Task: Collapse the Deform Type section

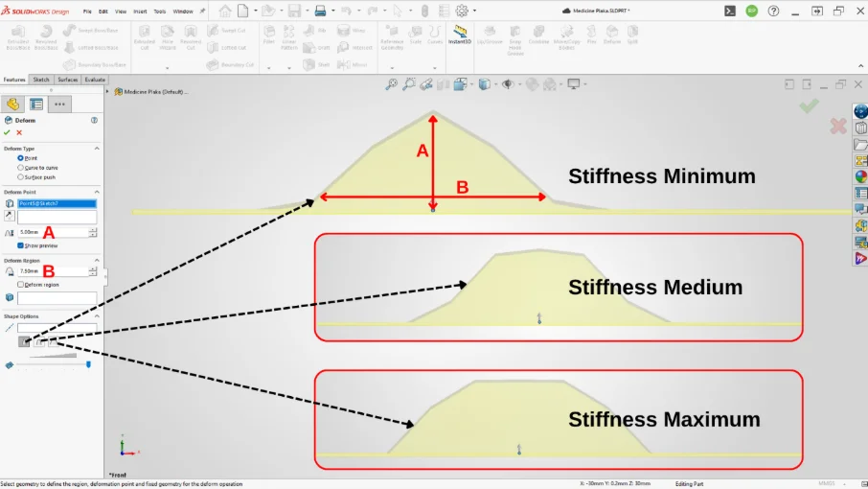Action: click(97, 149)
